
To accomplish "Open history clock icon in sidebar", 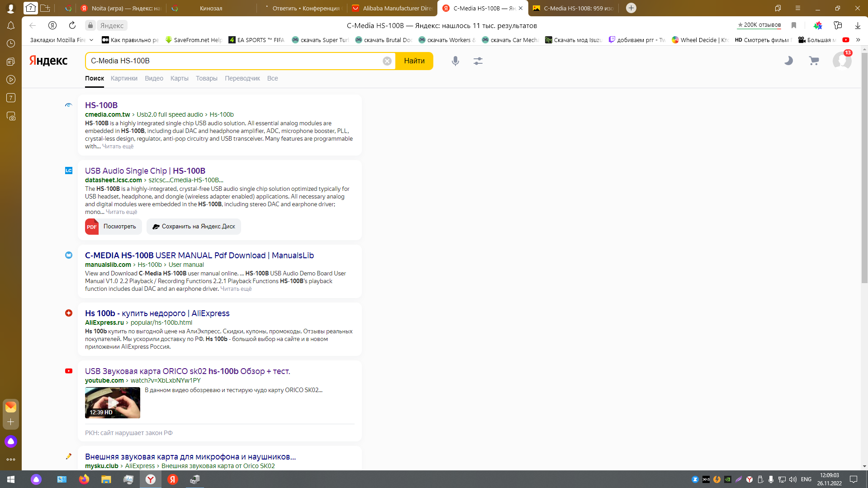I will coord(11,43).
